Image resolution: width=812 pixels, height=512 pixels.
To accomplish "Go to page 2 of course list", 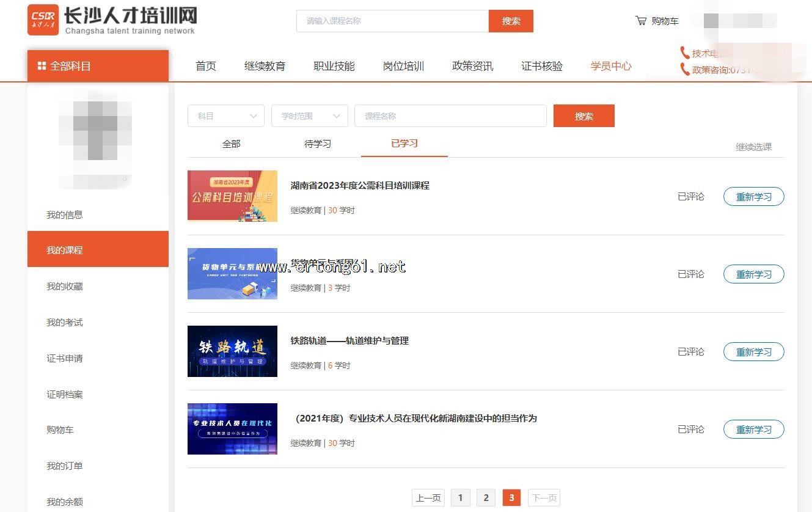I will pos(486,498).
